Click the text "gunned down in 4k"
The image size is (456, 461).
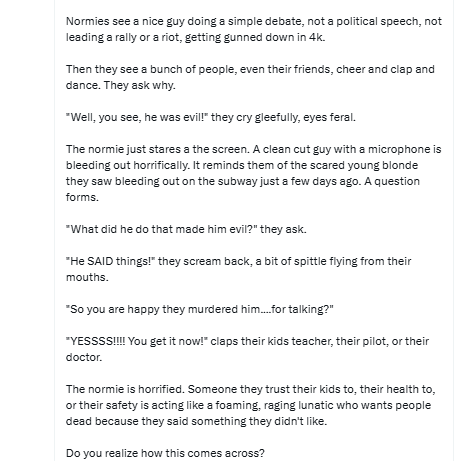[273, 37]
